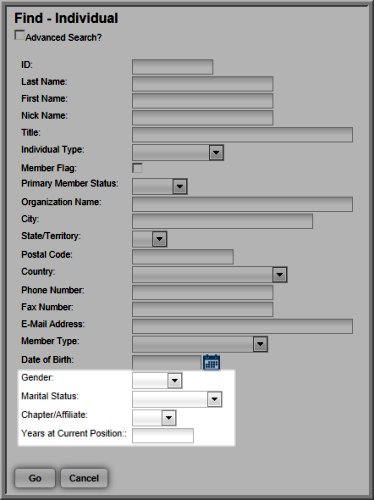
Task: Click the Cancel button
Action: [x=84, y=478]
